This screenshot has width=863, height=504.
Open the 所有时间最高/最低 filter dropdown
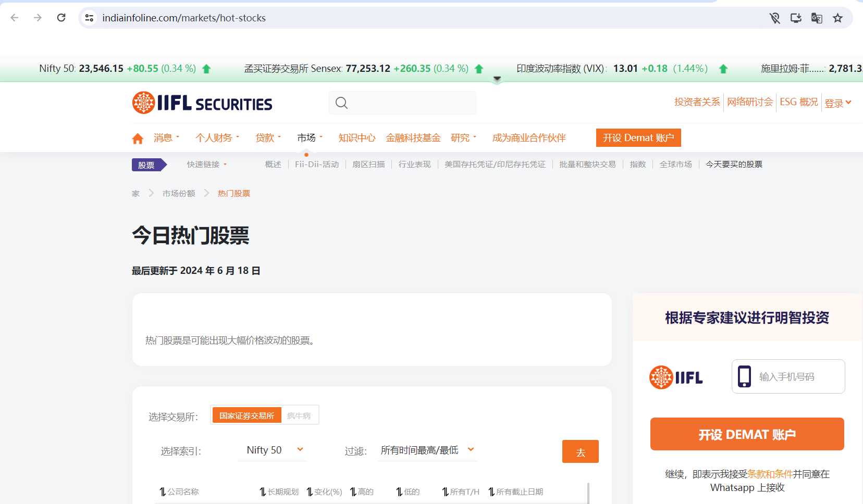pos(427,450)
